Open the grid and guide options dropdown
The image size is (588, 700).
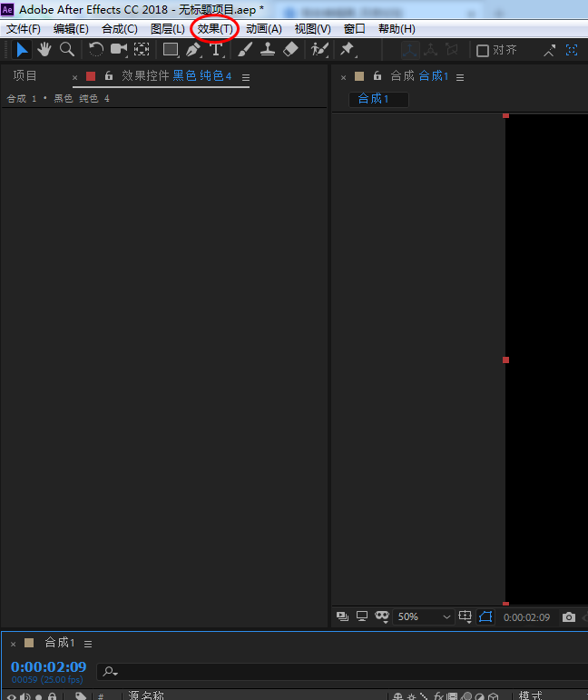[x=465, y=617]
